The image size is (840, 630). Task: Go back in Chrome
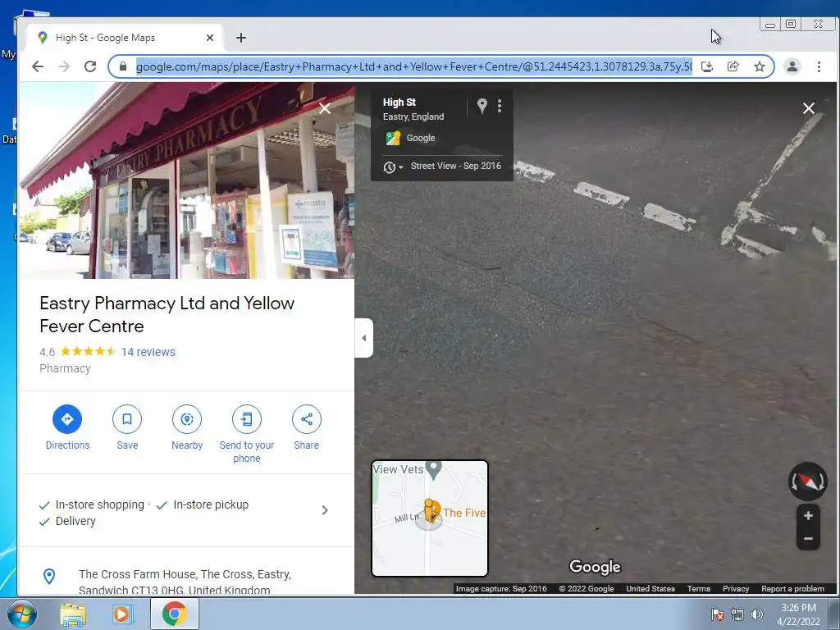(38, 66)
